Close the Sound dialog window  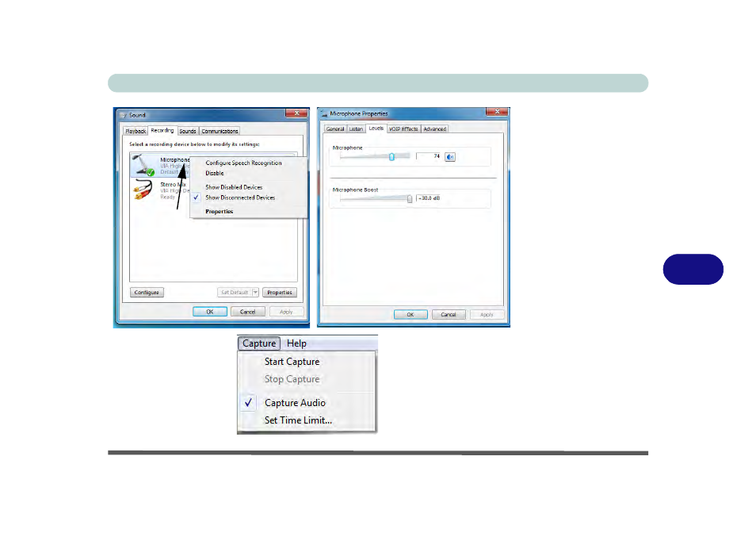coord(296,113)
